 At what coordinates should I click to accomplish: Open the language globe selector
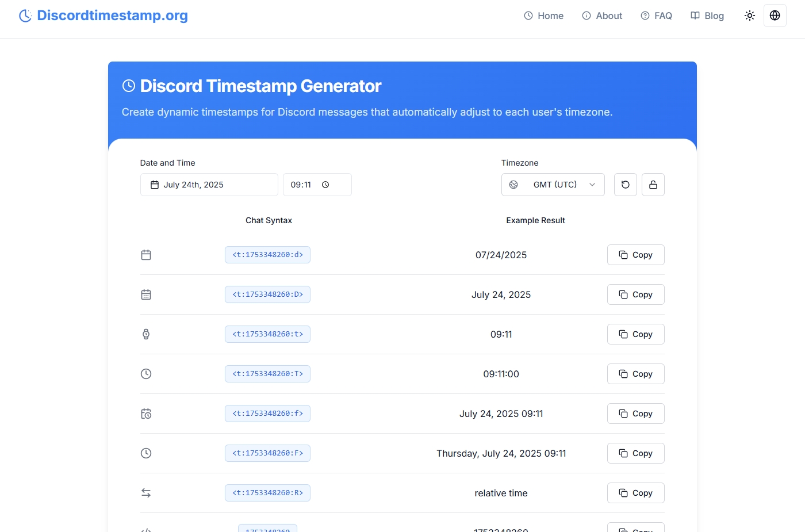[775, 16]
